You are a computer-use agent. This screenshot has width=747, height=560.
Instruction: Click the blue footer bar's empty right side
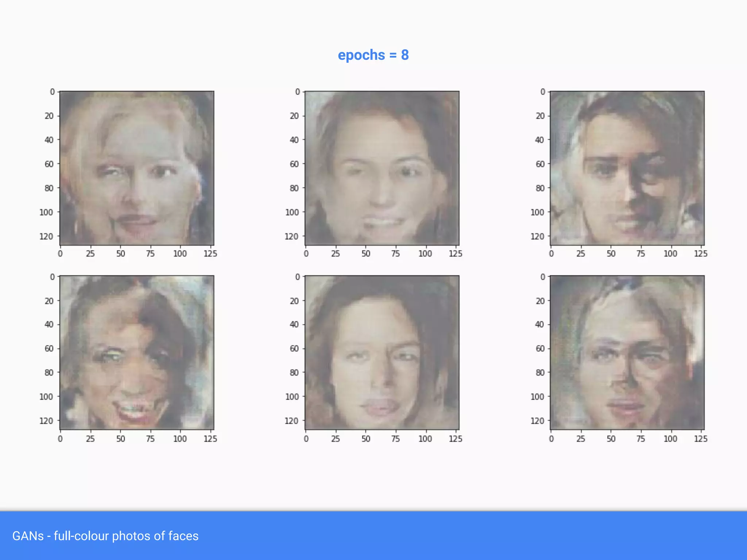coord(547,536)
